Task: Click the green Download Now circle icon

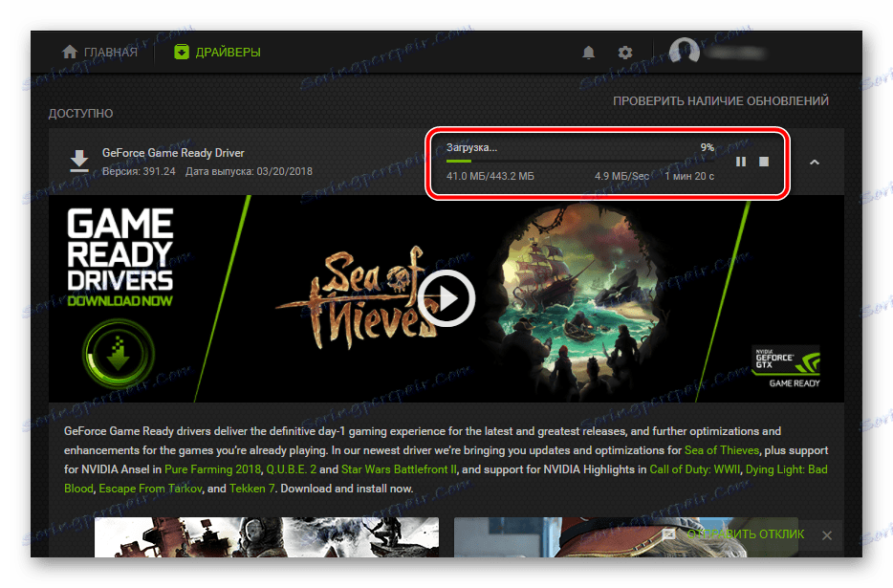Action: pyautogui.click(x=119, y=353)
